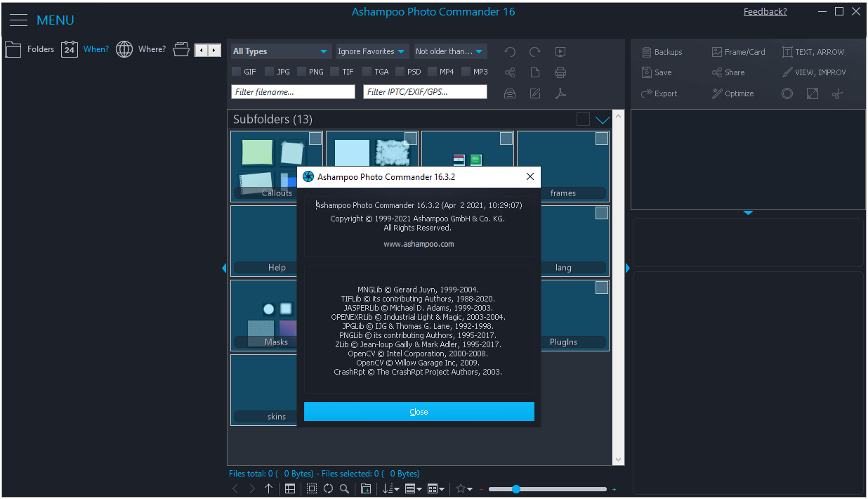Open the hamburger MENU icon
Screen dimensions: 868x499
click(x=18, y=20)
